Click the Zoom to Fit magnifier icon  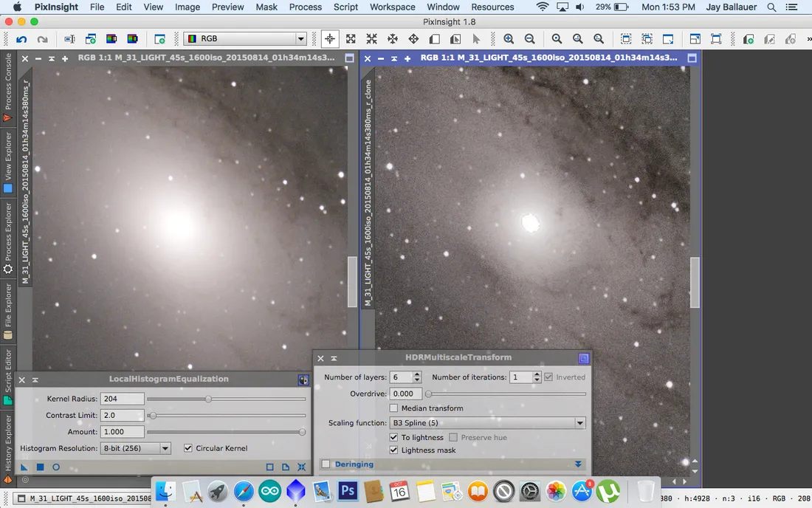(x=557, y=39)
